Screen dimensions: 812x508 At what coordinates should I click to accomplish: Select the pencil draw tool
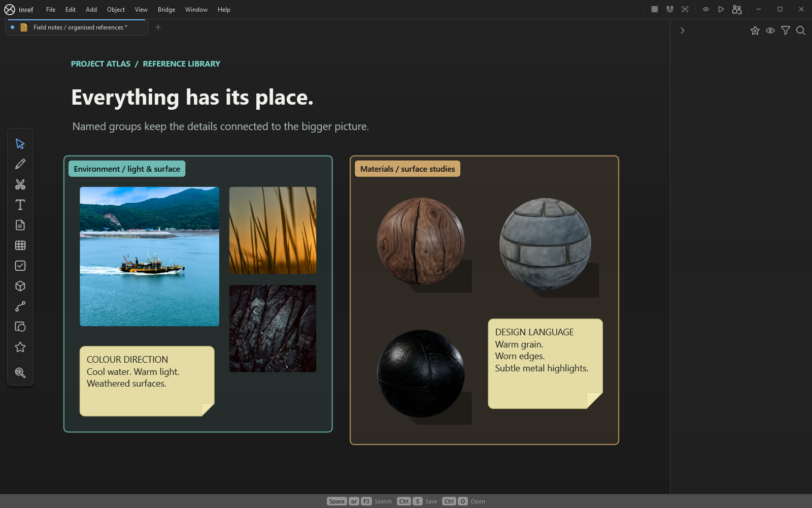tap(20, 164)
